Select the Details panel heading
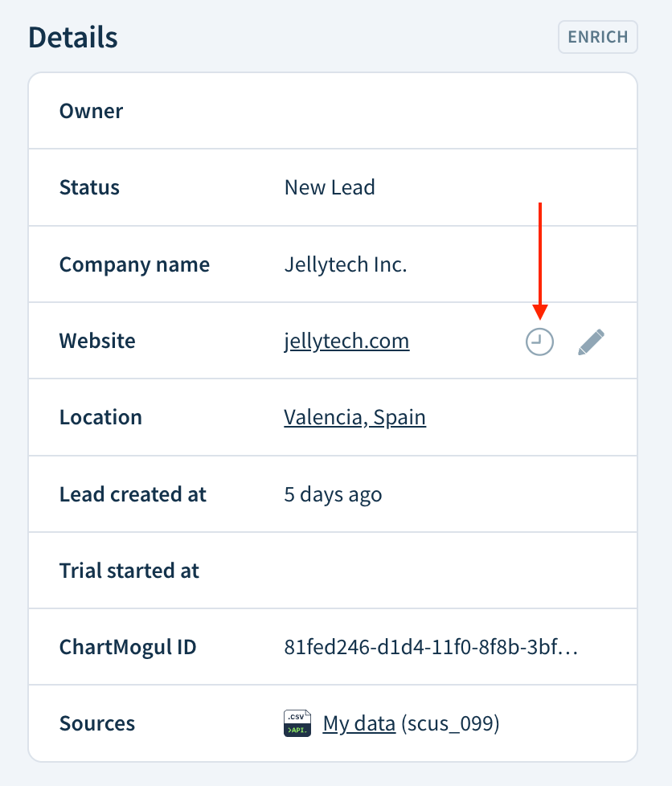 coord(72,37)
